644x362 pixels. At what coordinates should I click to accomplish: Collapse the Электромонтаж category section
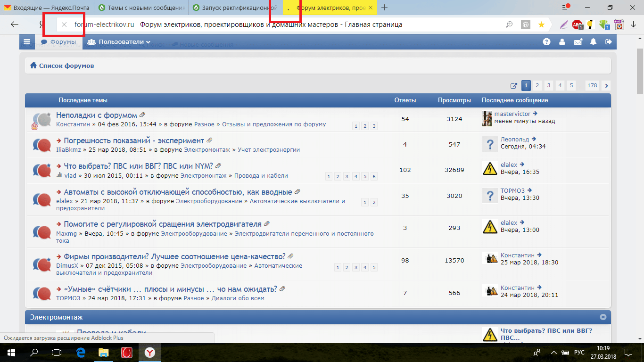coord(603,317)
